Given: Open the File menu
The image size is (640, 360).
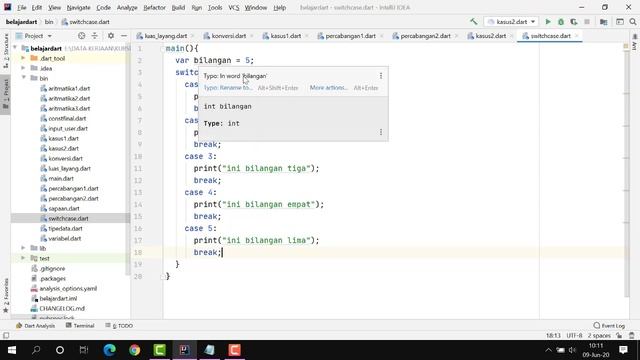Looking at the screenshot, I should (21, 7).
